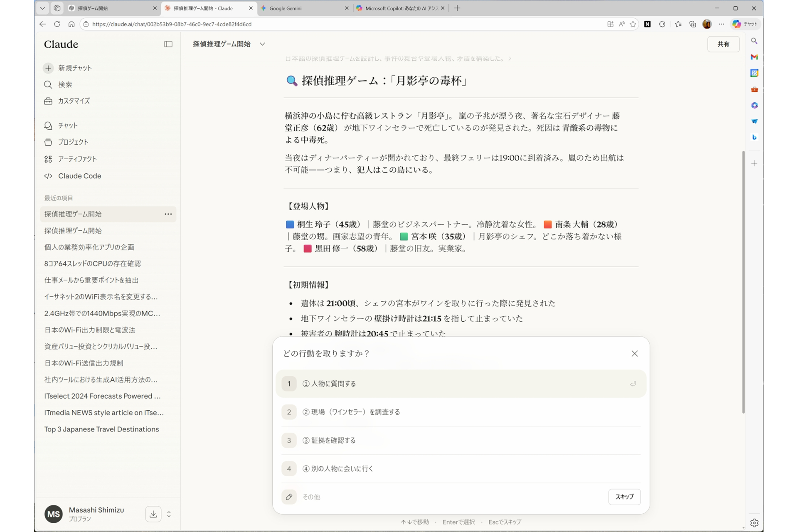Expand the account switcher beside Masashi Shimizu
This screenshot has height=532, width=798.
pyautogui.click(x=169, y=514)
